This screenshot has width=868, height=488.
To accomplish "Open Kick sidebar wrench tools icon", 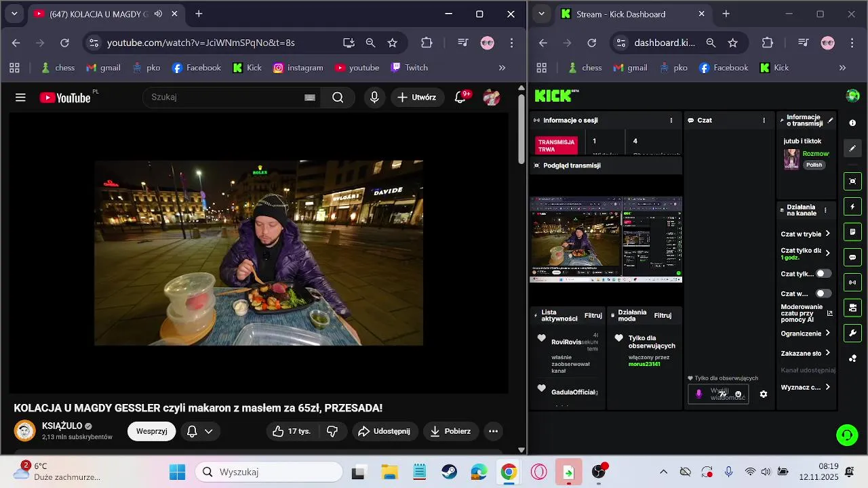I will 852,333.
